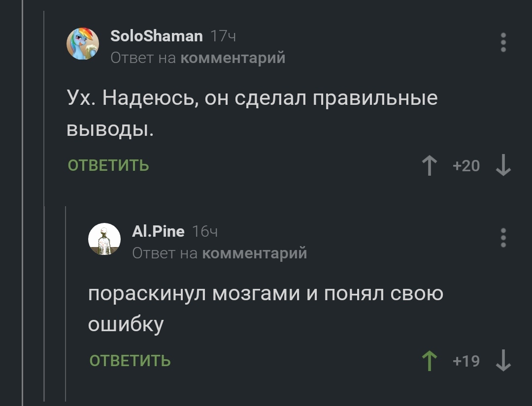
Task: Tap the +19 rating on Al.Pine's comment
Action: coord(466,361)
